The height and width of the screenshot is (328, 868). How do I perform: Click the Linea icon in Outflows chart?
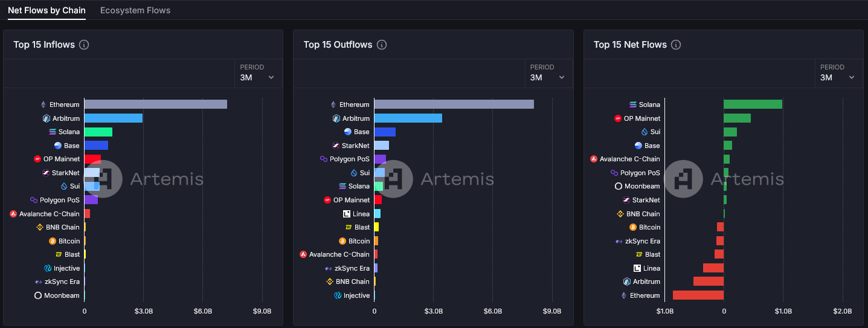(347, 214)
